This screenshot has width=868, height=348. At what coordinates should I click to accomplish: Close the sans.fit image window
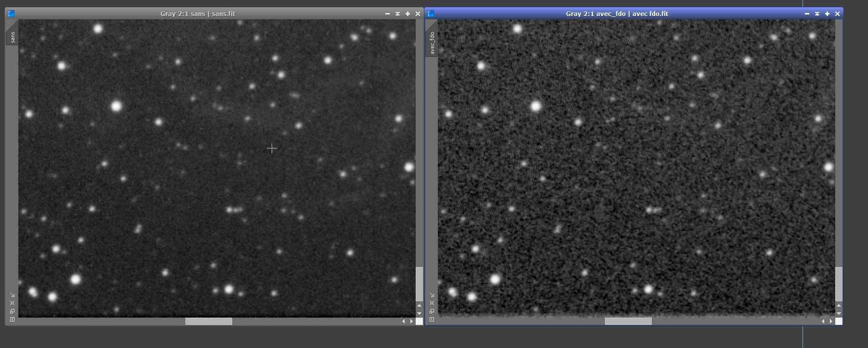[x=418, y=14]
